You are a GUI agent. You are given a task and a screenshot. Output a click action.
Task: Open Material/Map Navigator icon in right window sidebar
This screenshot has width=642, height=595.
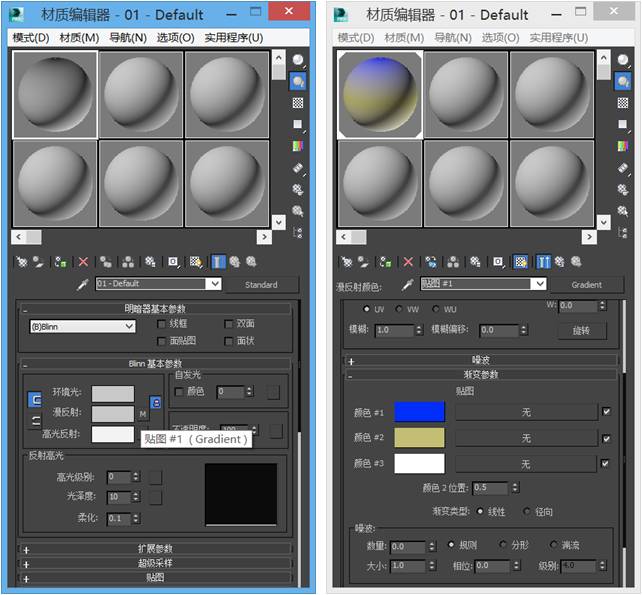[x=623, y=233]
